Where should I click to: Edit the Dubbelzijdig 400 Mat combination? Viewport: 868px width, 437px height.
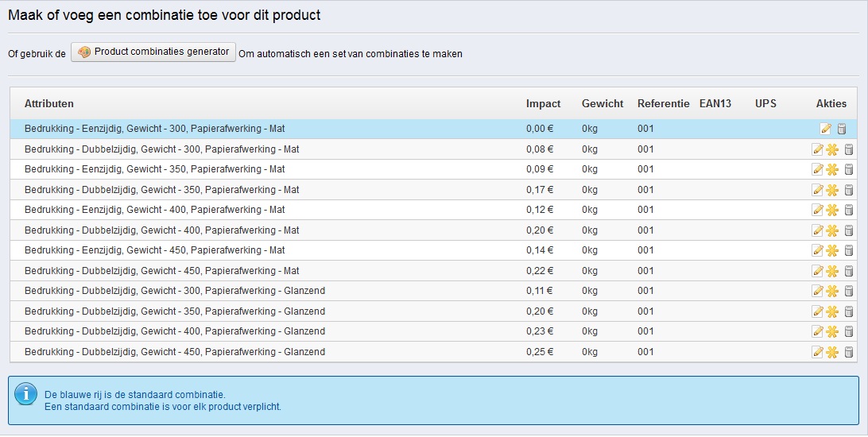point(817,230)
